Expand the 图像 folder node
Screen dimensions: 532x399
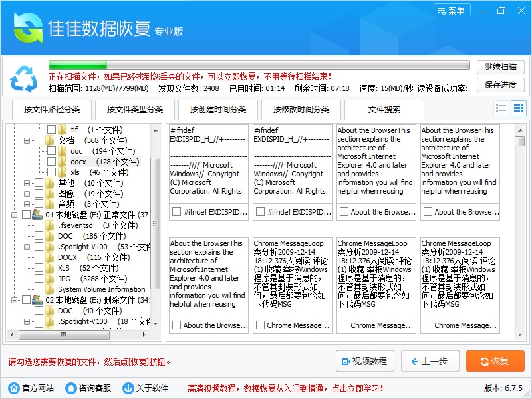27,194
